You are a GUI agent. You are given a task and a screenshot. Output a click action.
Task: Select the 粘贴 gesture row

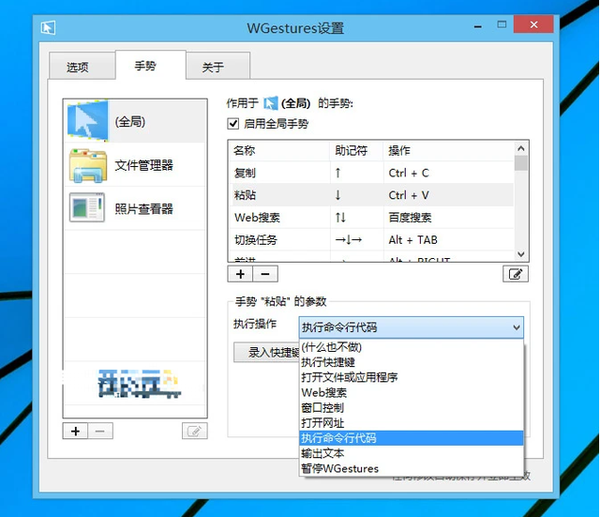click(x=370, y=195)
